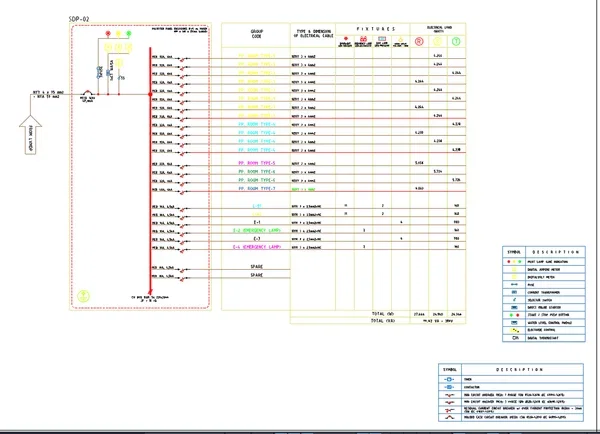Select the main MCCB arc symbol on incoming line
The image size is (600, 434).
(x=88, y=93)
